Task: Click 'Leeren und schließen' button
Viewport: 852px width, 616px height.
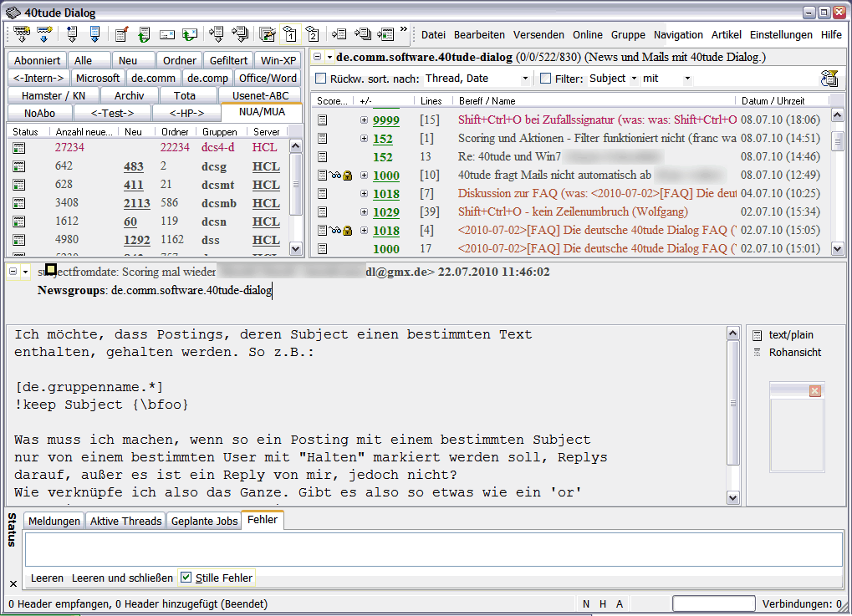Action: [122, 578]
